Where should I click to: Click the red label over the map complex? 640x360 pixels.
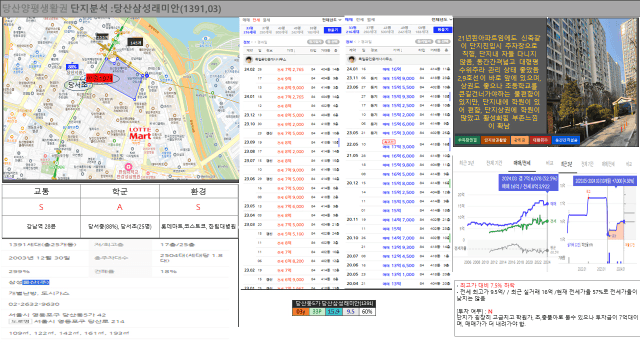pos(99,78)
